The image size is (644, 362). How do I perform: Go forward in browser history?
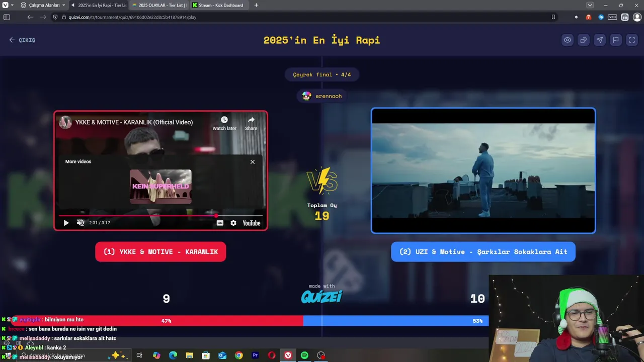click(x=43, y=17)
